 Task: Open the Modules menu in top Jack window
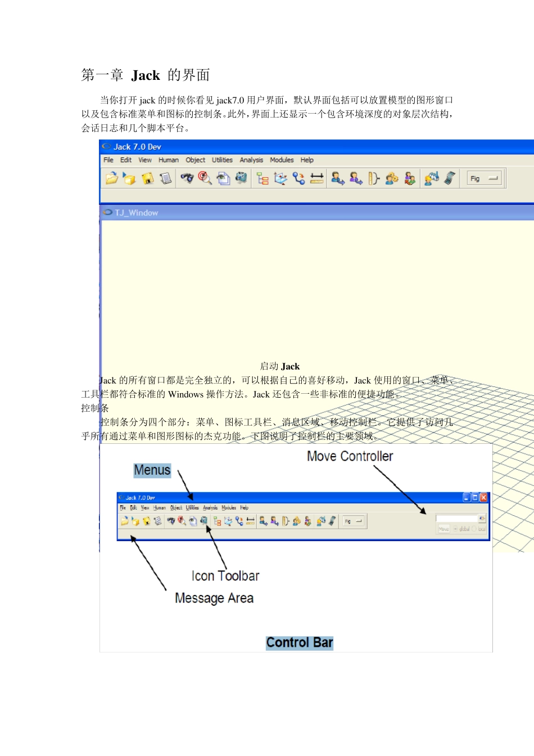click(x=282, y=160)
